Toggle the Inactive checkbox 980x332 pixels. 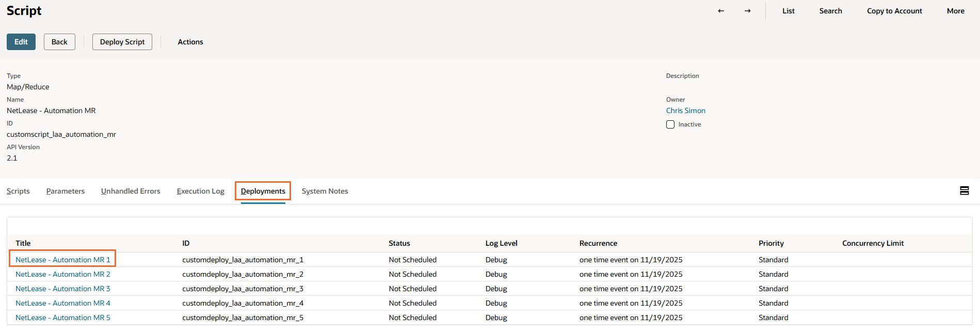(670, 124)
